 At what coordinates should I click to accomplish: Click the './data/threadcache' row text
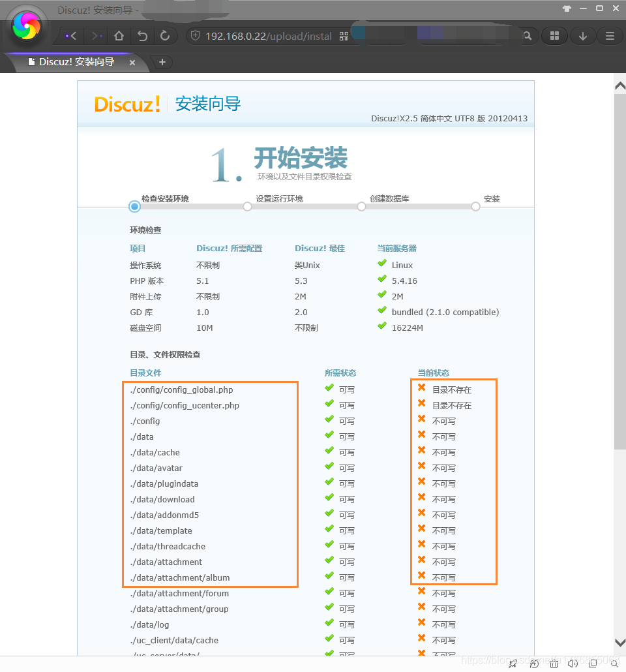click(x=168, y=546)
